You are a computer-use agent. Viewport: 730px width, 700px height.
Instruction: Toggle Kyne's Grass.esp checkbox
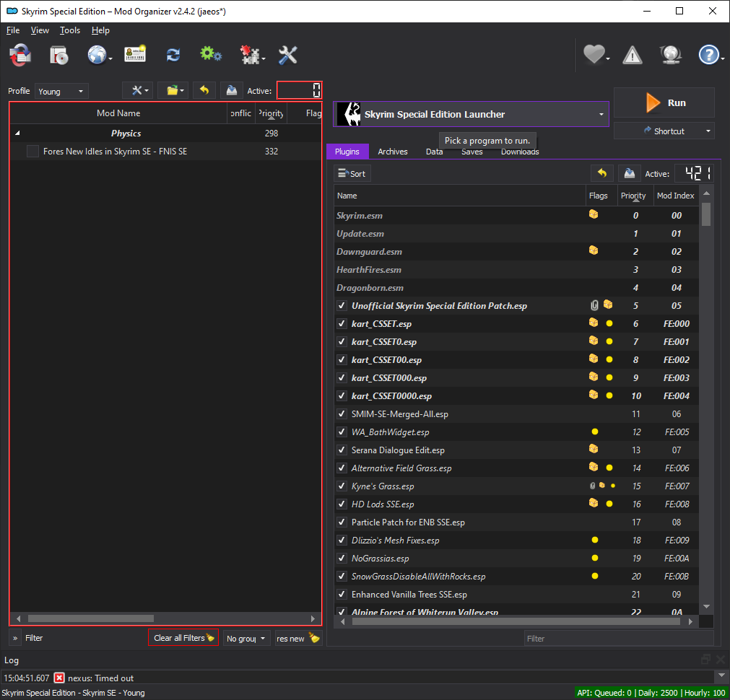(342, 486)
